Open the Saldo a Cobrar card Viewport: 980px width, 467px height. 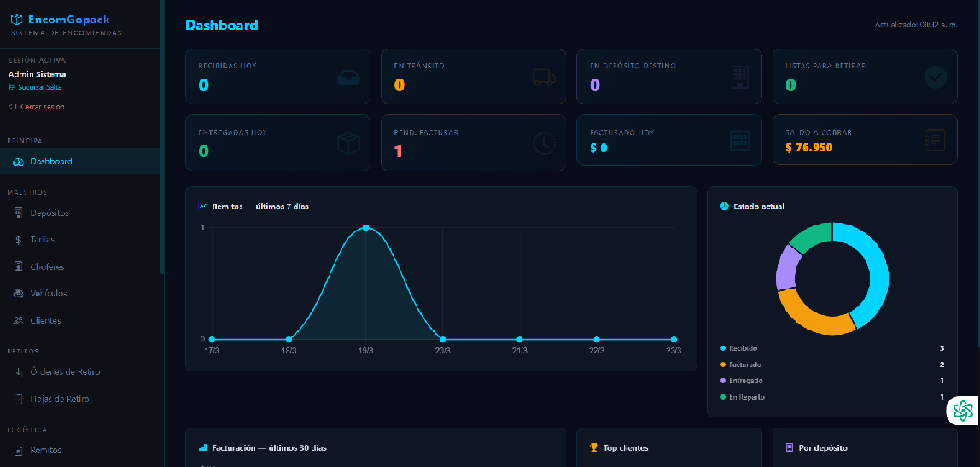865,140
